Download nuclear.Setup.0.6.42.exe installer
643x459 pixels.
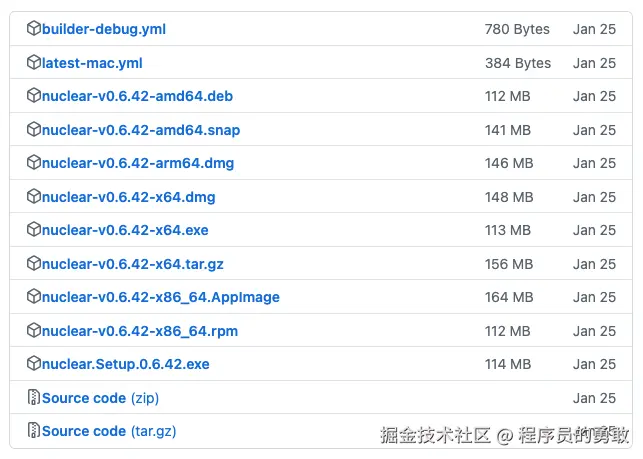point(126,364)
